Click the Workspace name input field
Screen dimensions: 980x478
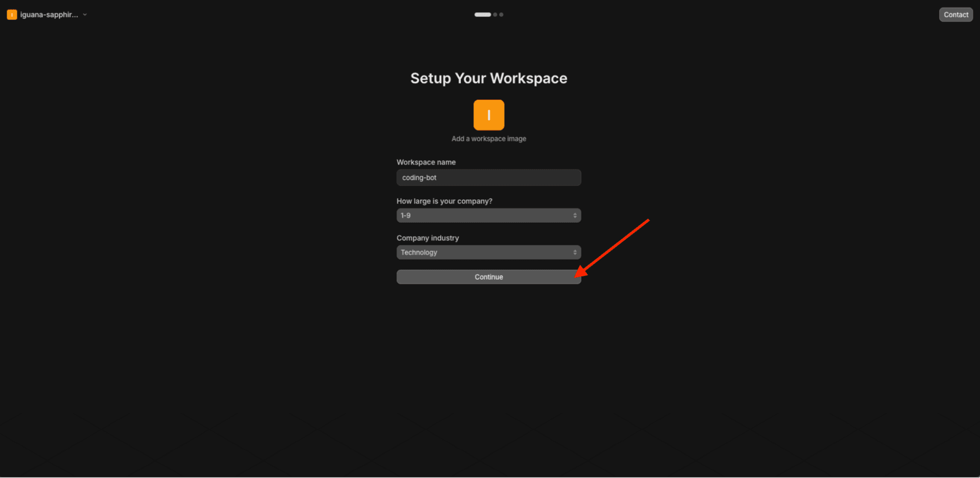click(488, 177)
